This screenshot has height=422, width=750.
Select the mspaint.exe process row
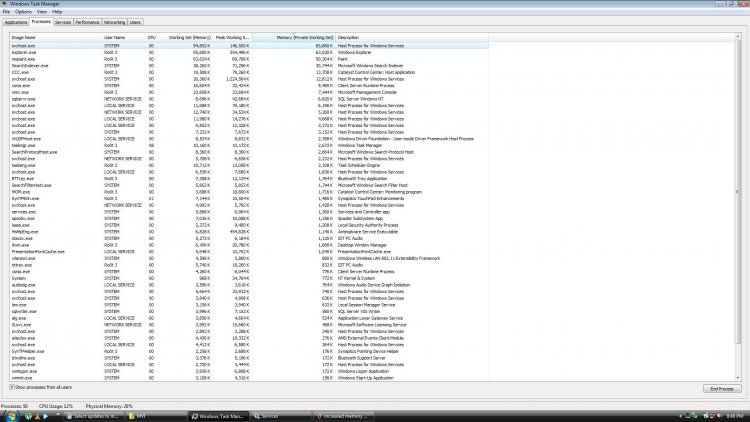[x=249, y=59]
